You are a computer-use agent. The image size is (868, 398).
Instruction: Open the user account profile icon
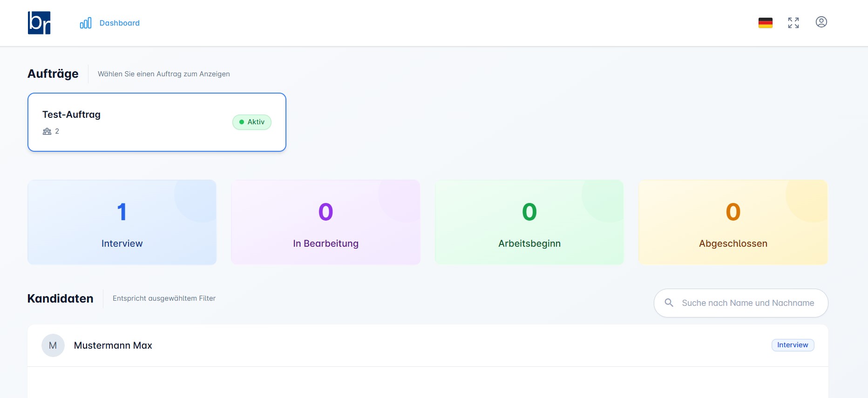(821, 22)
